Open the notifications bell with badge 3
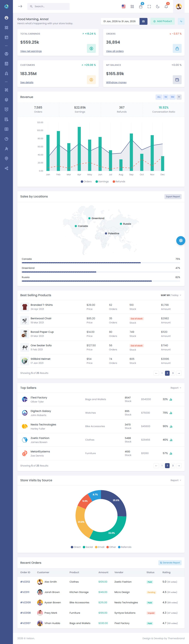The height and width of the screenshot is (644, 189). click(x=166, y=6)
